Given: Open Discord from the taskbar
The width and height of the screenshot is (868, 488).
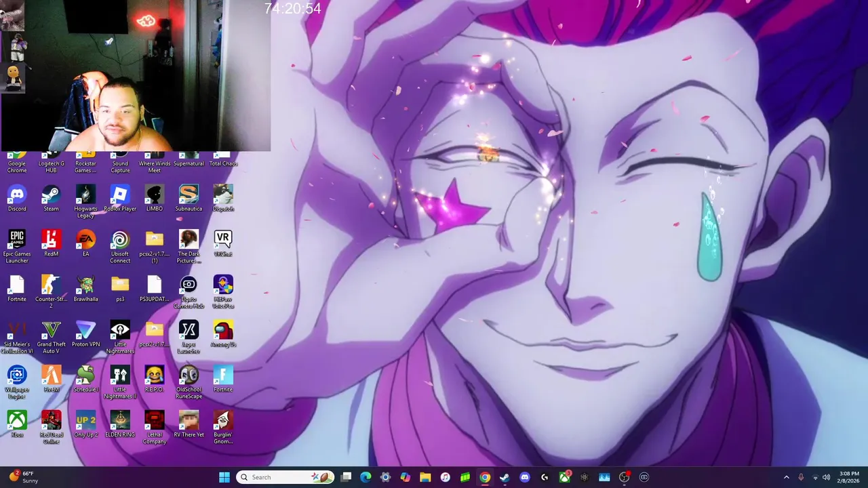Looking at the screenshot, I should coord(525,477).
